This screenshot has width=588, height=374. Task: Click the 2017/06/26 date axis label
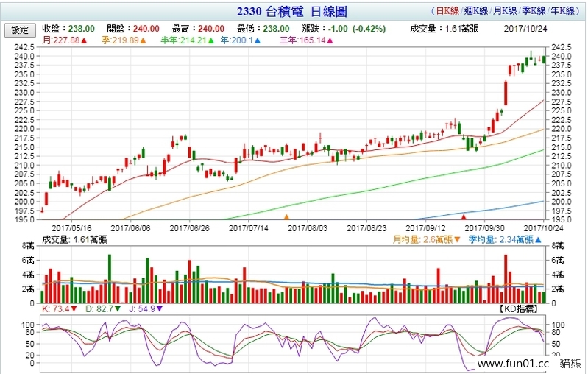click(189, 228)
